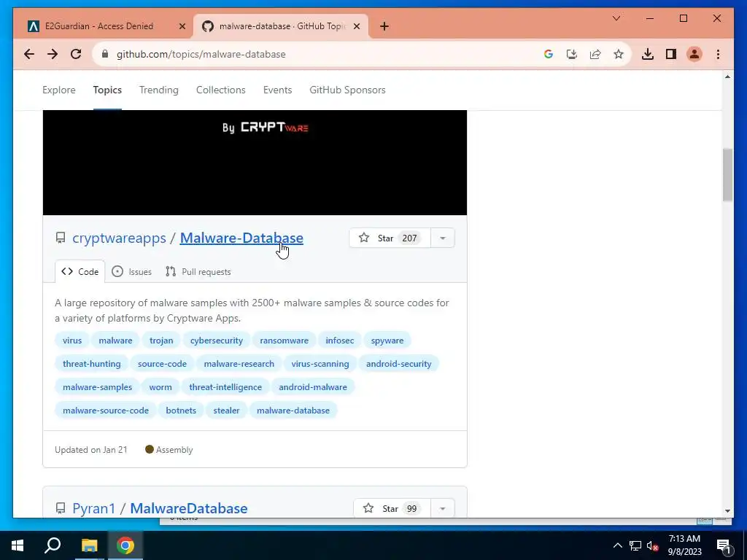
Task: Select the spyware topic tag
Action: pos(387,341)
